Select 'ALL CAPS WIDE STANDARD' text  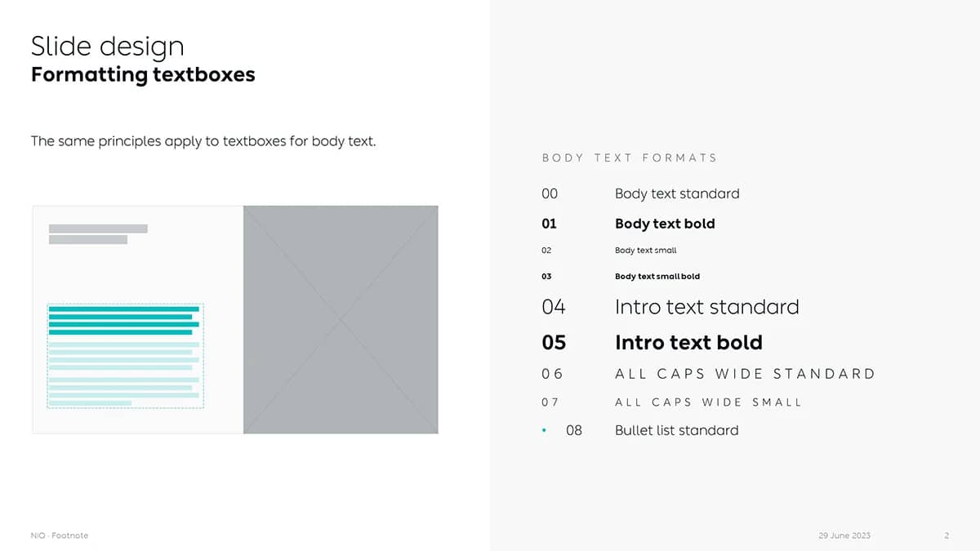click(745, 374)
